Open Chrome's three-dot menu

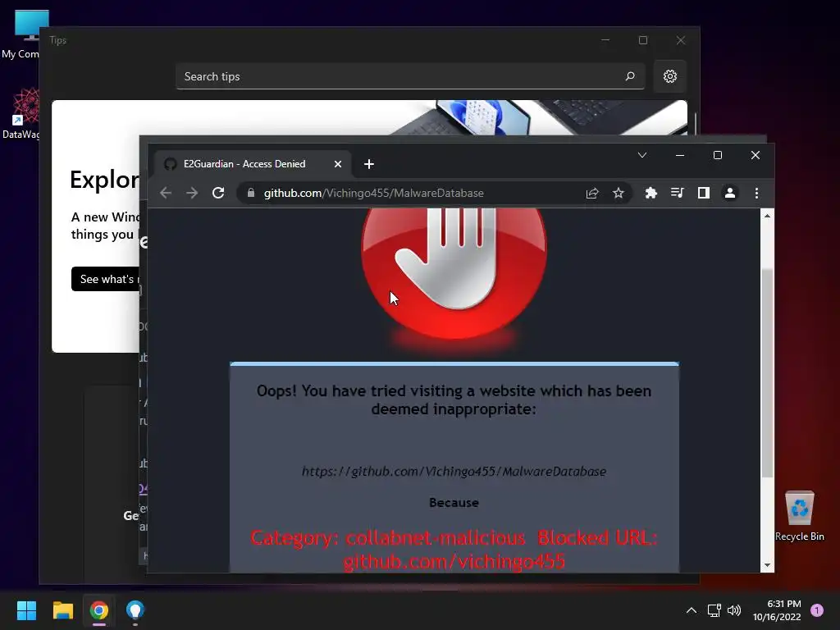(x=756, y=193)
